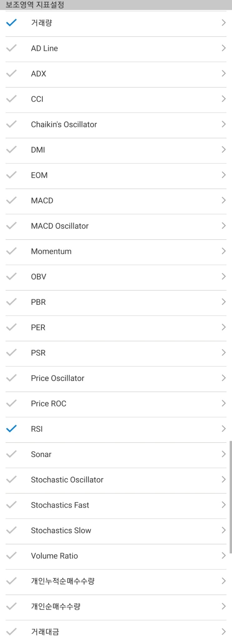Open AD Line settings chevron
The image size is (232, 644).
[223, 48]
